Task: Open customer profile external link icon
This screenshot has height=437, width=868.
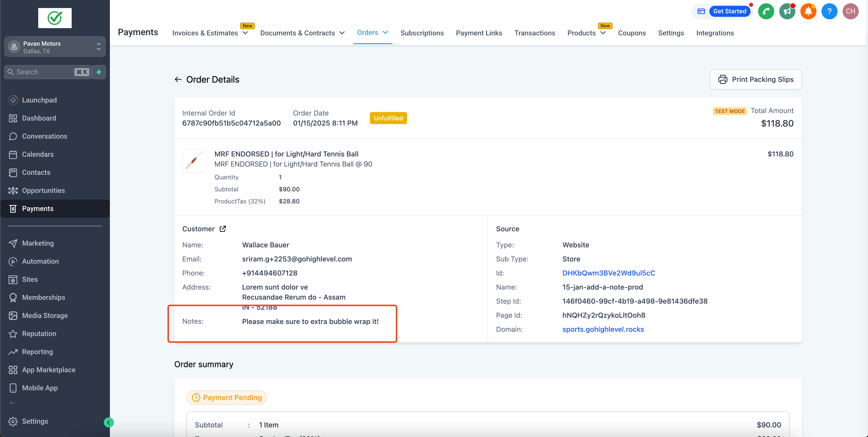Action: (x=223, y=229)
